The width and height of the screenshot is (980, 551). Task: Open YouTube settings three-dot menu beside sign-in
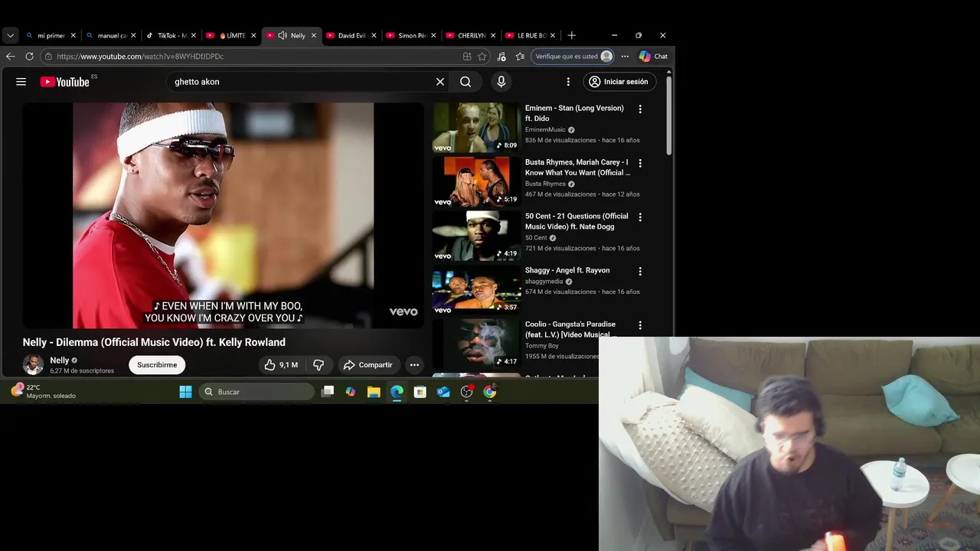[568, 82]
